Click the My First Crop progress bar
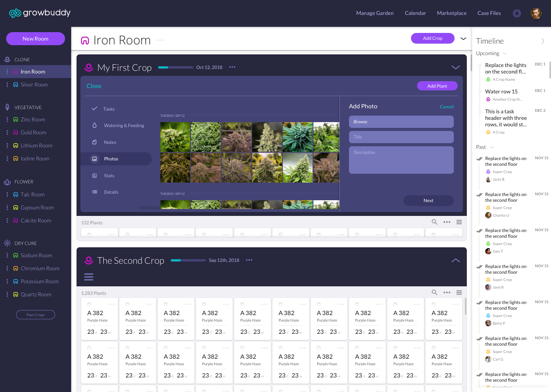 click(175, 67)
